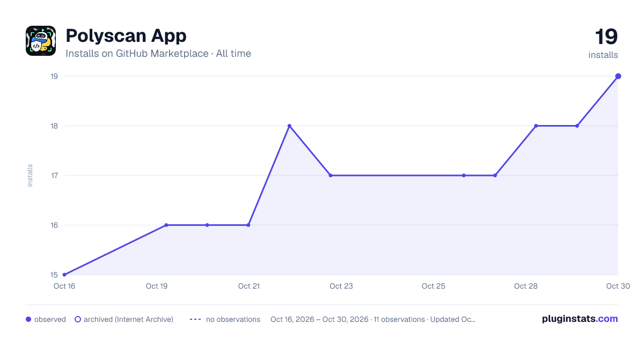Click the Oct 28 x-axis label
644x338 pixels.
coord(526,286)
